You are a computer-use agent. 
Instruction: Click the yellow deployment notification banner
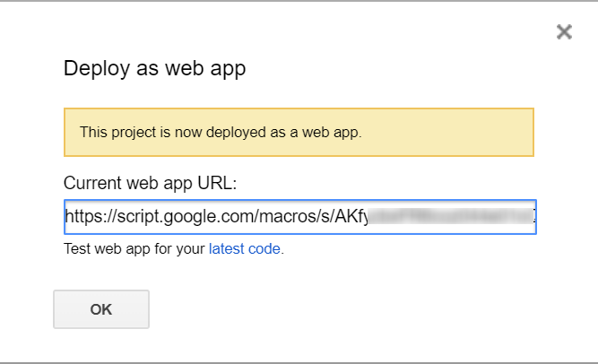pos(299,132)
